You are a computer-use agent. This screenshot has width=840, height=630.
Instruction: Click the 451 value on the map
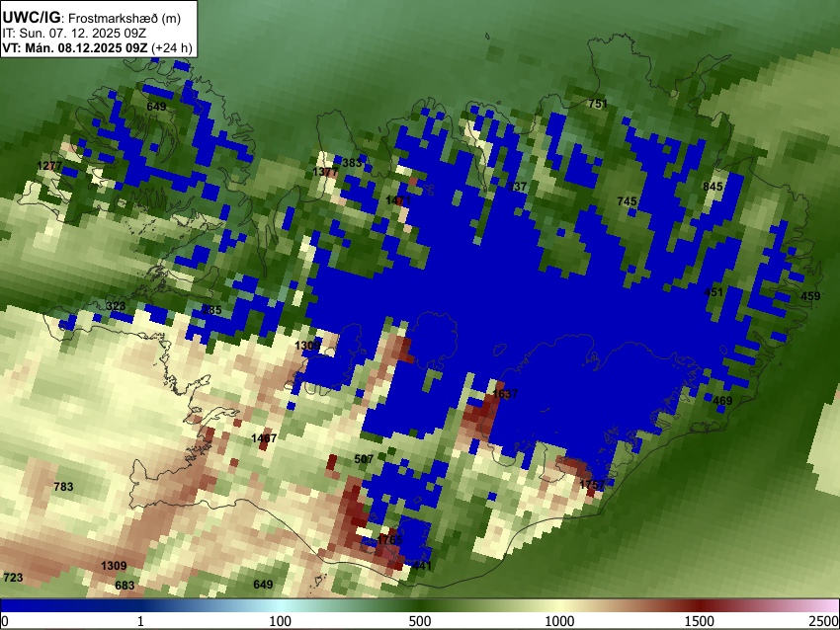[714, 292]
